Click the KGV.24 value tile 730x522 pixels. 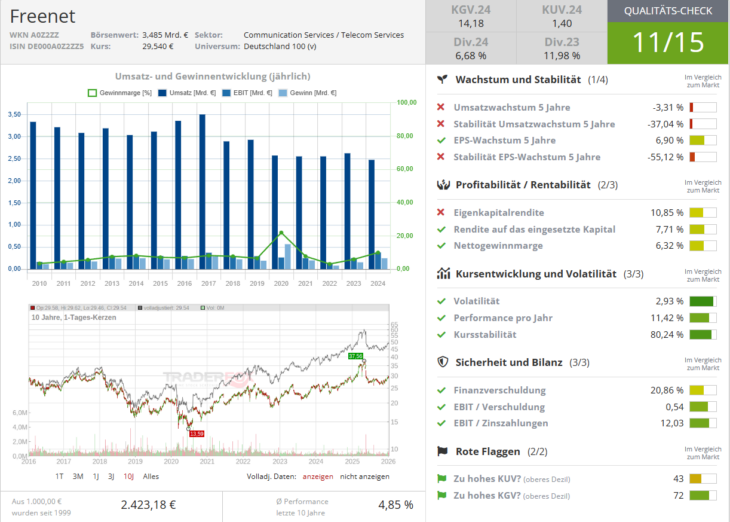pos(470,16)
